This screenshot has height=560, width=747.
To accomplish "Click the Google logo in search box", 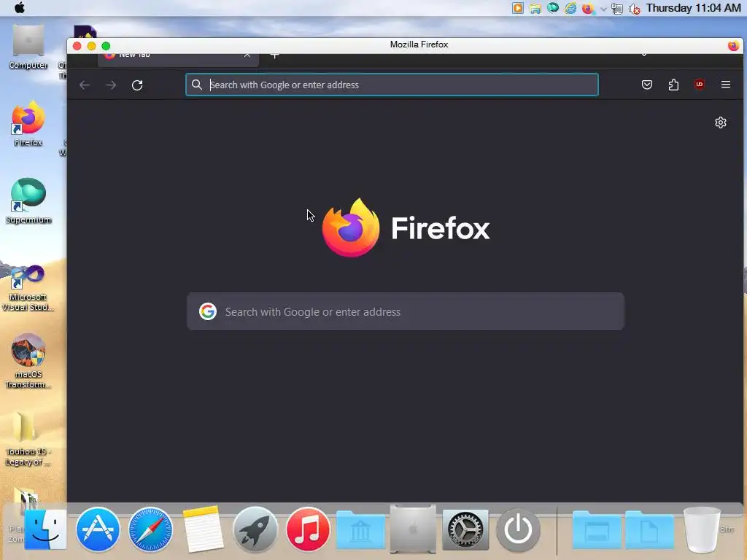I will pyautogui.click(x=208, y=311).
